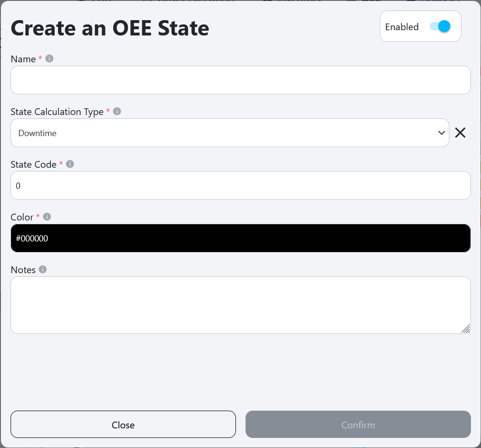481x448 pixels.
Task: Disable the Enabled toggle switch
Action: (440, 26)
